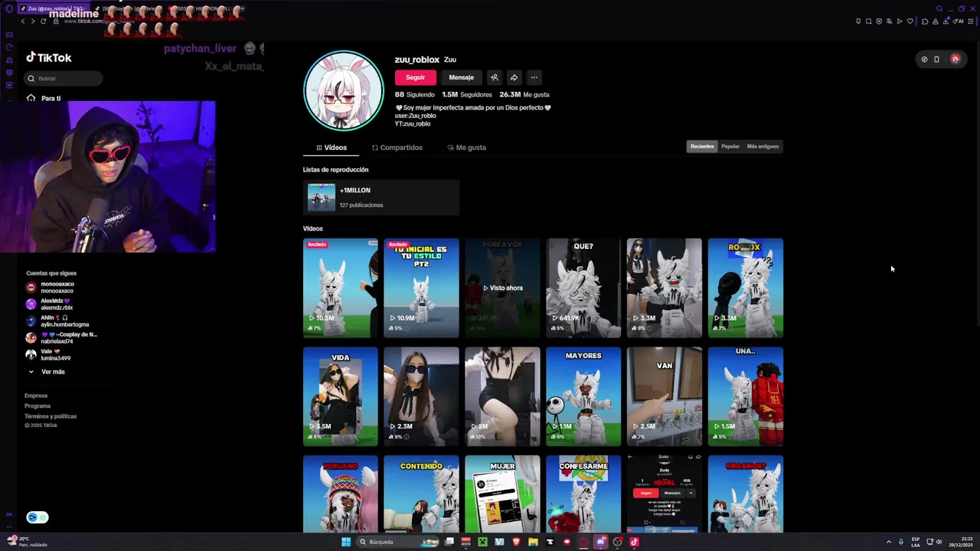Show hidden system tray icons
980x551 pixels.
click(x=888, y=542)
